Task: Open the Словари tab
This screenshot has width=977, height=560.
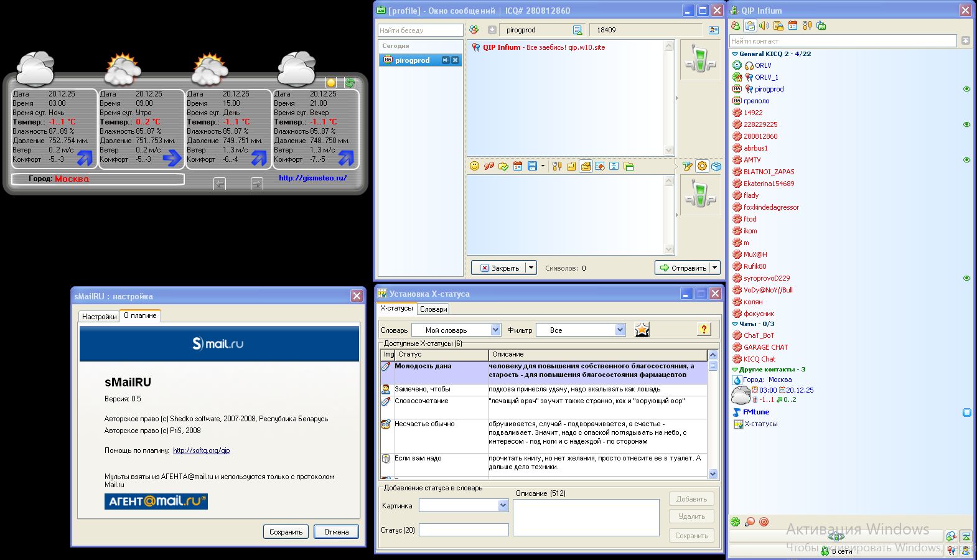Action: click(x=433, y=309)
